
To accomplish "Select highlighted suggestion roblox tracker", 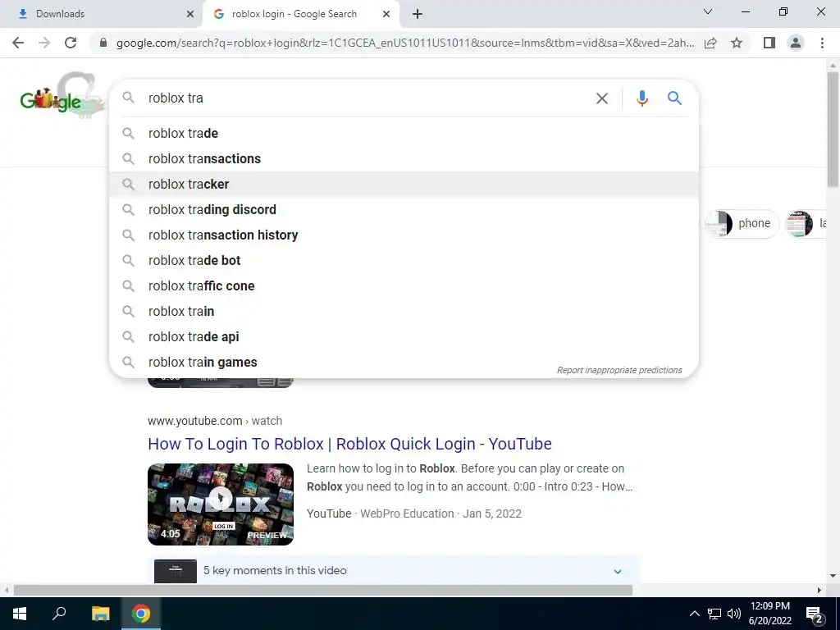I will pos(404,185).
